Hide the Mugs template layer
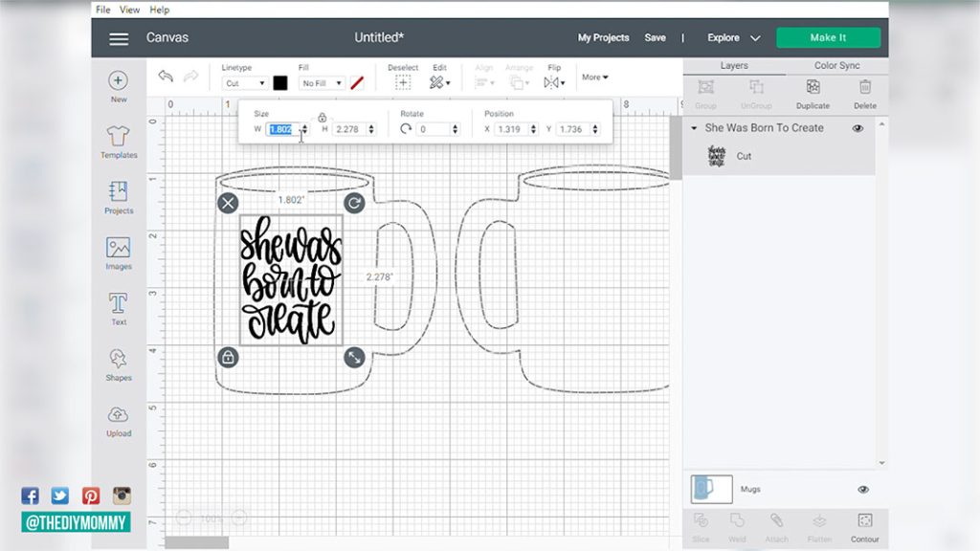The height and width of the screenshot is (551, 980). pyautogui.click(x=863, y=489)
